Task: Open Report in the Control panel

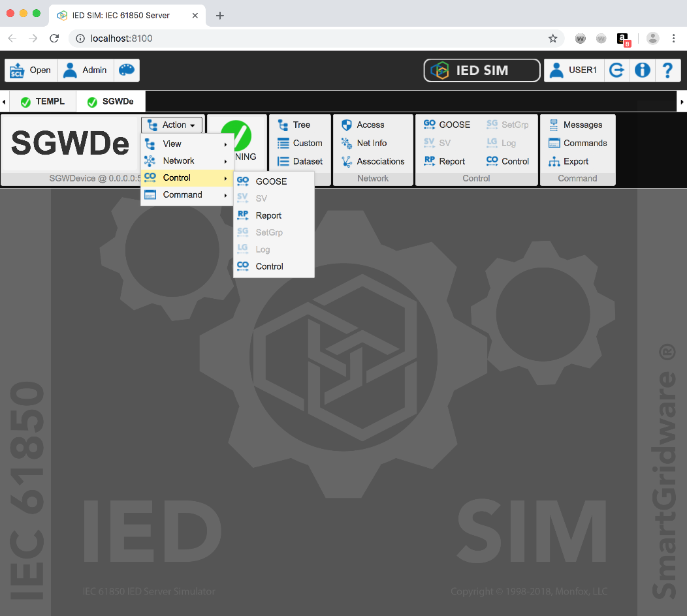Action: tap(444, 162)
